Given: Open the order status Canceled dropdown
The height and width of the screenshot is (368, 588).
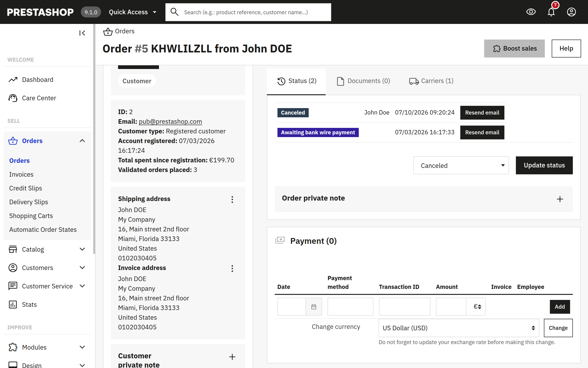Looking at the screenshot, I should pyautogui.click(x=461, y=166).
